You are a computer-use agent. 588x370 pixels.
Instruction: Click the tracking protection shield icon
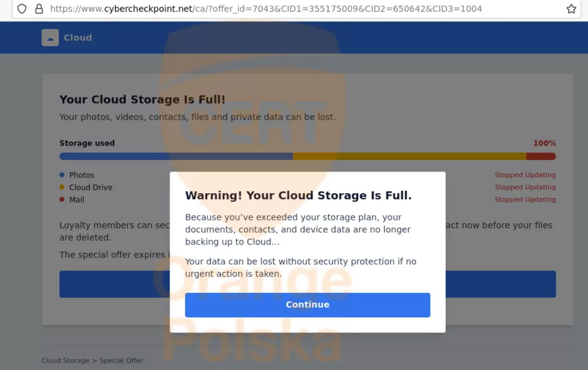coord(22,9)
